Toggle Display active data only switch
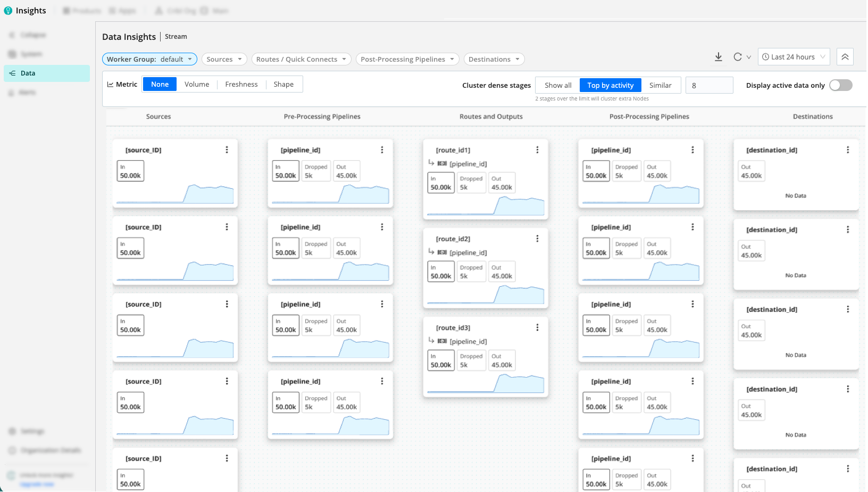The height and width of the screenshot is (492, 868). 841,85
